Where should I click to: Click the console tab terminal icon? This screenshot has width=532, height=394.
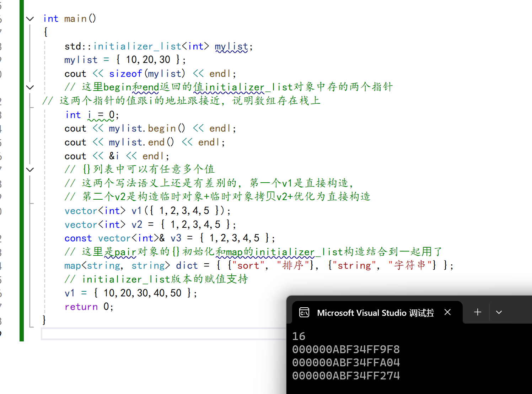point(304,312)
